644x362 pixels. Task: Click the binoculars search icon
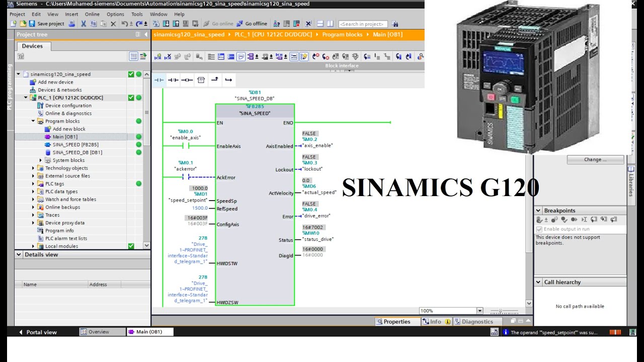[x=395, y=24]
